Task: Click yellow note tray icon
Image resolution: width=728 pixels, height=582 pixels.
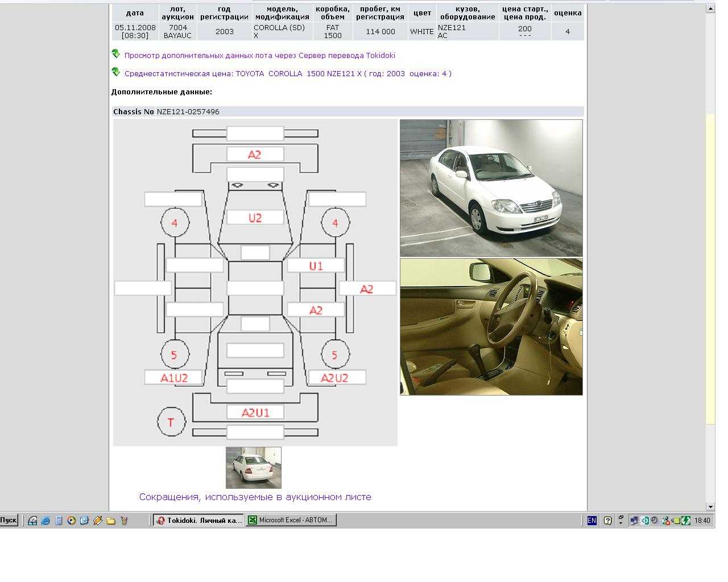Action: pyautogui.click(x=676, y=520)
